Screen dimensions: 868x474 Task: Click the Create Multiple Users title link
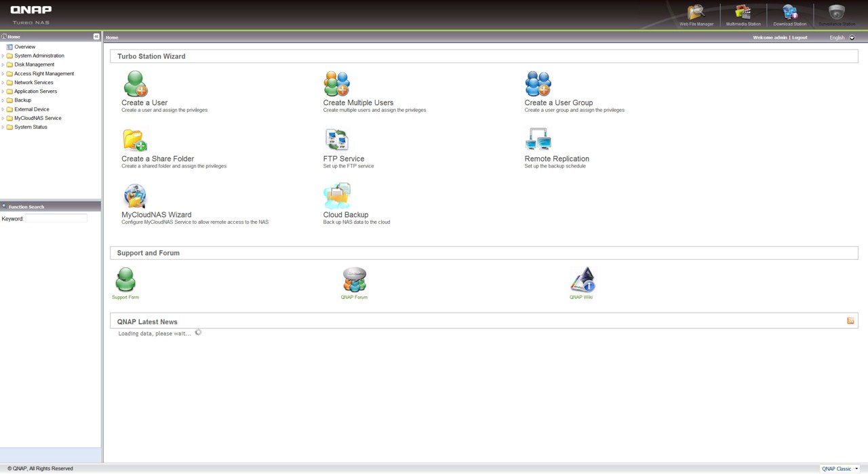click(358, 103)
